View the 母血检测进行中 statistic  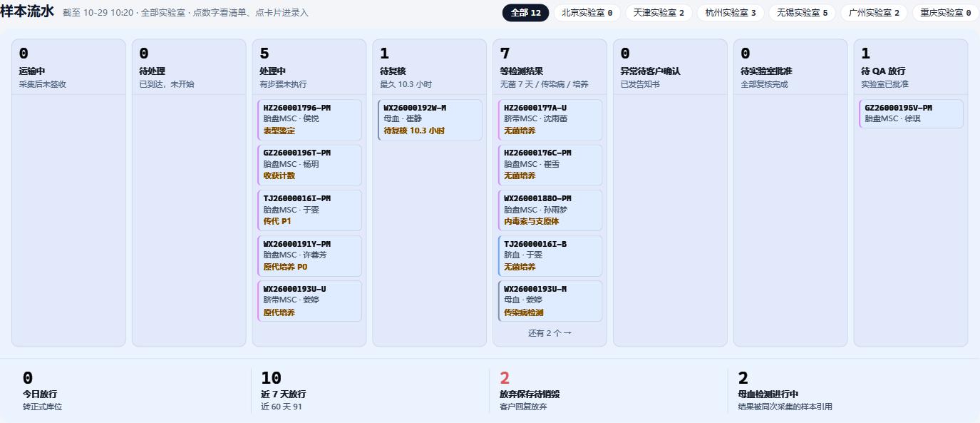tap(847, 391)
